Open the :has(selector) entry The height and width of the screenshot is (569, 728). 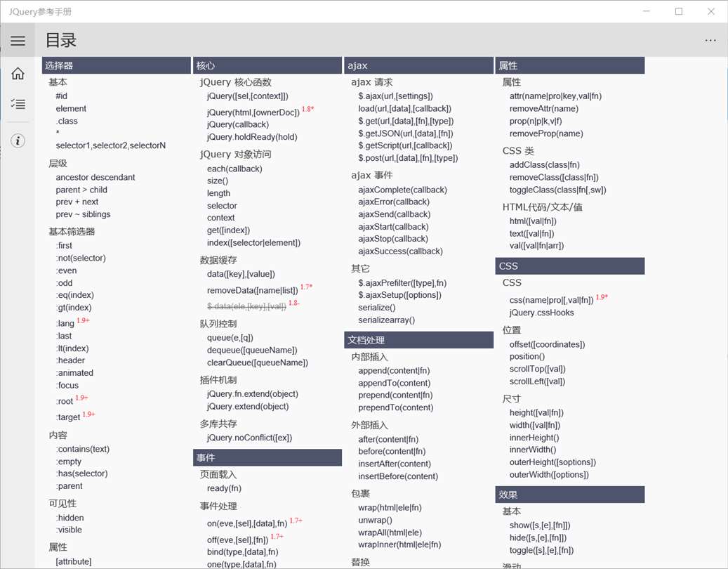click(x=81, y=473)
